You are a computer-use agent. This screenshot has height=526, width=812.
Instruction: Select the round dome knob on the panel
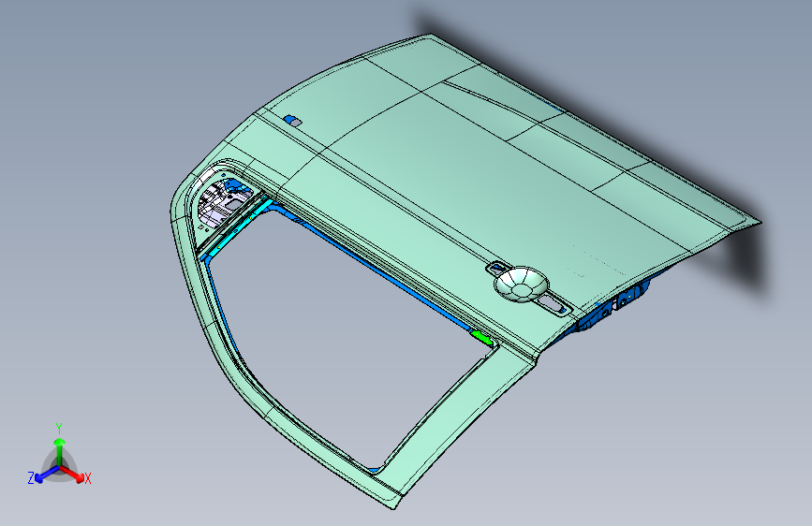click(x=521, y=285)
